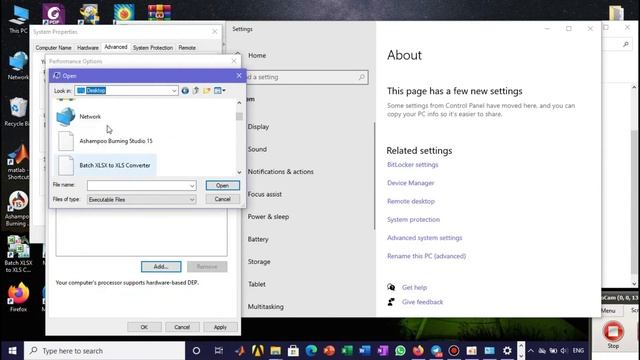Open Recycle Bin desktop icon

[17, 112]
